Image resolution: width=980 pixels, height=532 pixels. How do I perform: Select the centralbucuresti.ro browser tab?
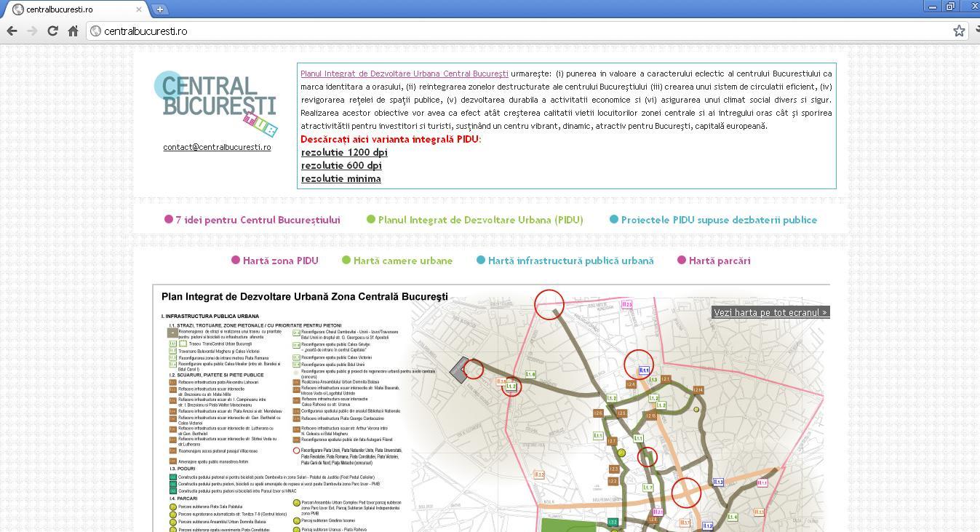pos(76,9)
